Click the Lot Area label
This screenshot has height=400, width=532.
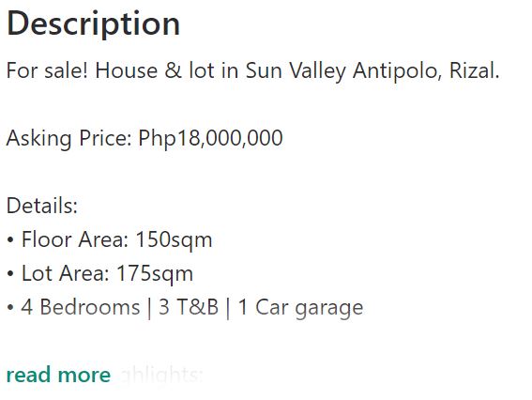point(66,273)
